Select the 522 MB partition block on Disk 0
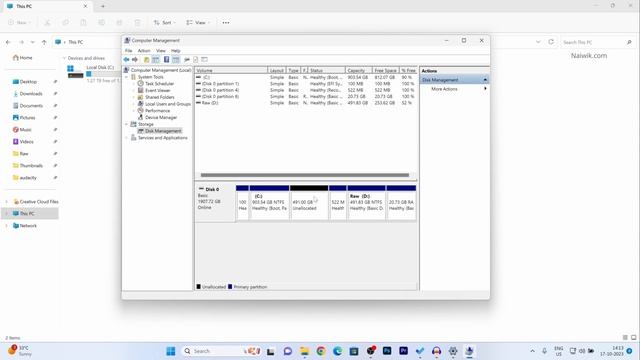The height and width of the screenshot is (360, 640). coord(338,203)
